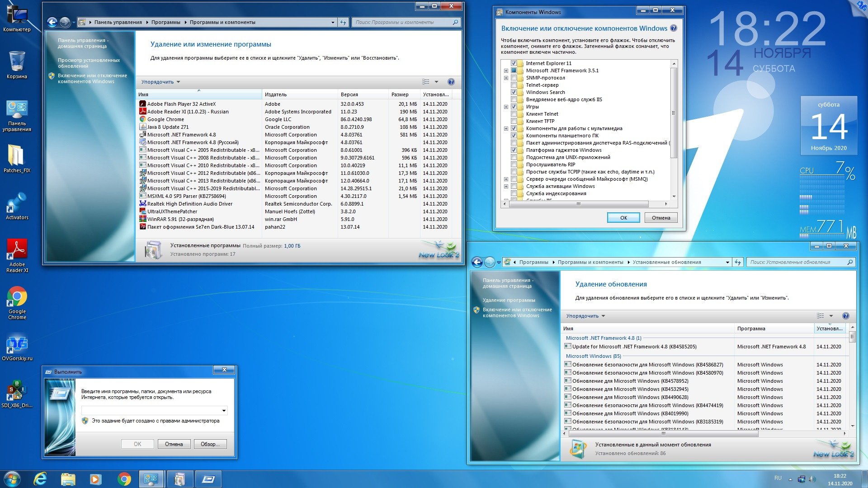The height and width of the screenshot is (488, 868).
Task: Click Установленные обновления breadcrumb segment
Action: tap(667, 262)
